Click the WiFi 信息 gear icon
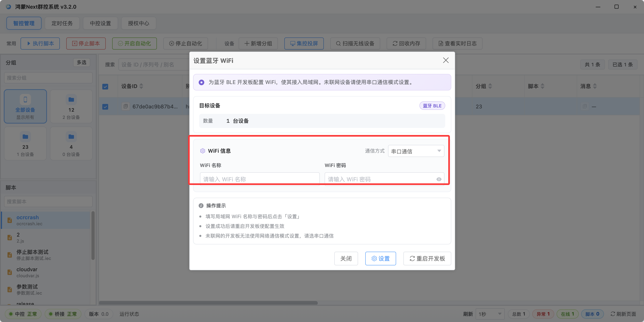Viewport: 644px width, 322px height. pos(203,151)
